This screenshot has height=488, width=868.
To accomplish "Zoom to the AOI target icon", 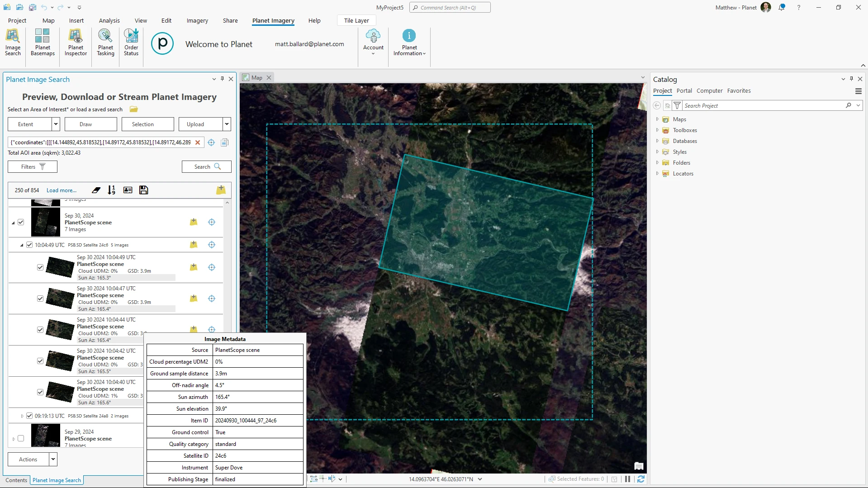I will pyautogui.click(x=211, y=142).
